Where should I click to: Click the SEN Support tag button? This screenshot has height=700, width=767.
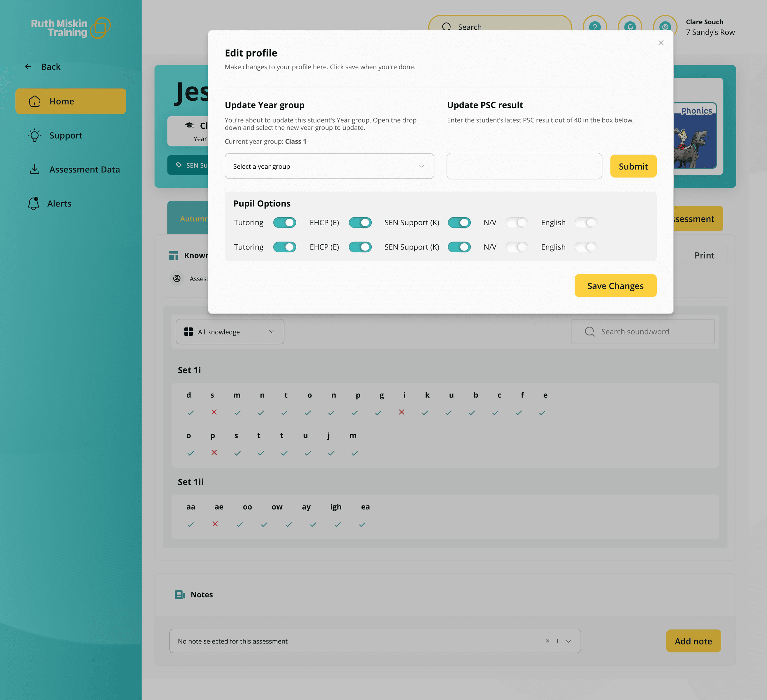188,165
